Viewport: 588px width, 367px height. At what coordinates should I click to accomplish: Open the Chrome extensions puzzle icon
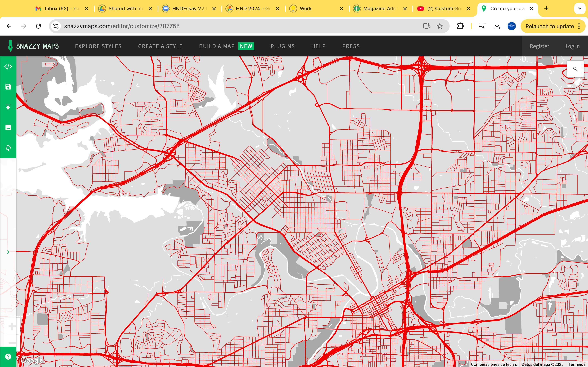tap(460, 26)
